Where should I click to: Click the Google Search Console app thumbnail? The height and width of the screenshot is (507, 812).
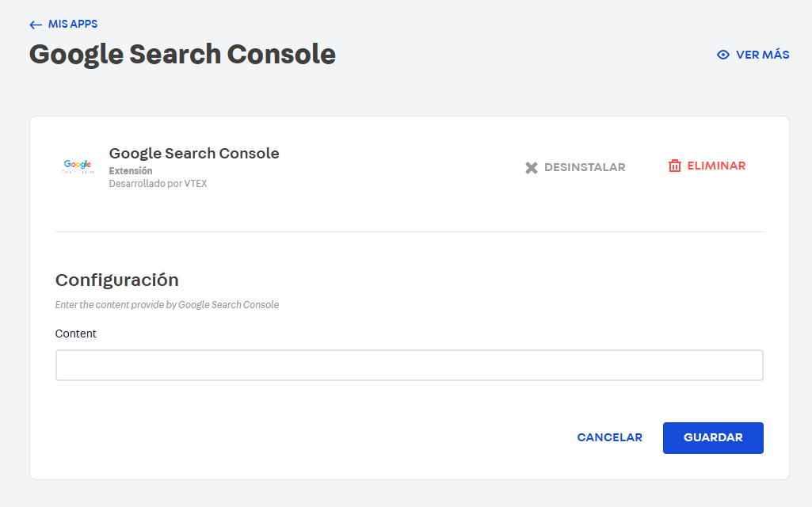[77, 166]
